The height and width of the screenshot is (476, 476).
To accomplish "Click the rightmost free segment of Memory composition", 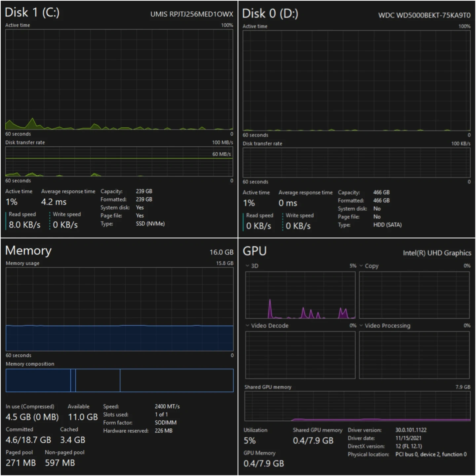I will [x=177, y=380].
